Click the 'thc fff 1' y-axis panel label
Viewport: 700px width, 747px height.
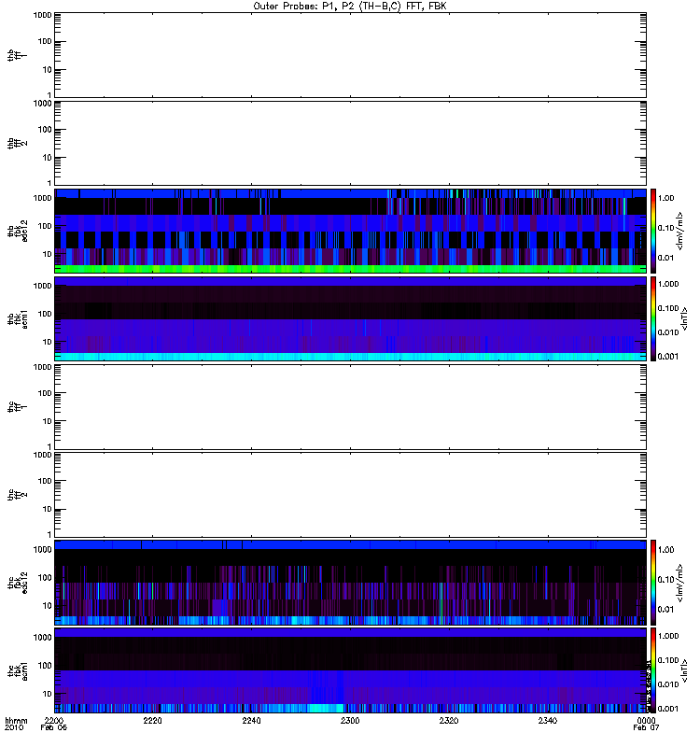(x=17, y=406)
